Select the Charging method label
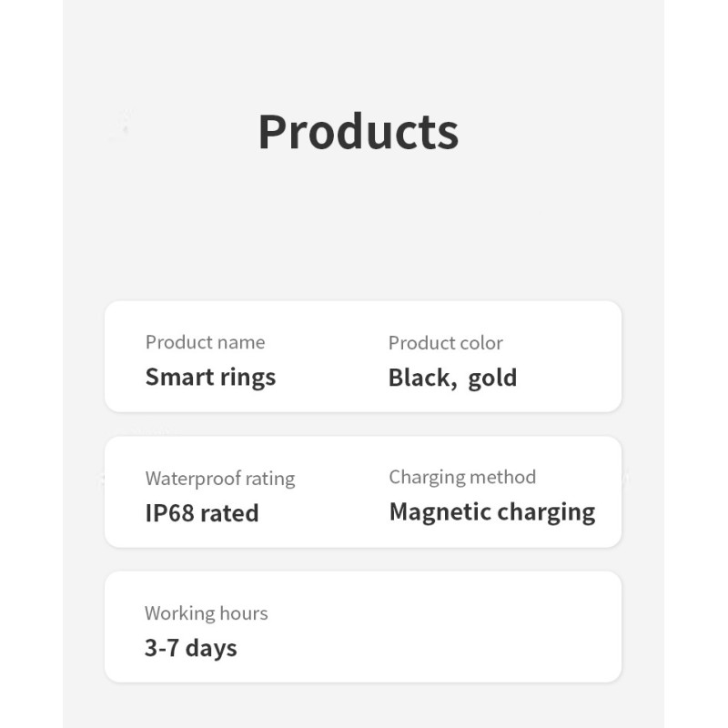 (x=462, y=477)
